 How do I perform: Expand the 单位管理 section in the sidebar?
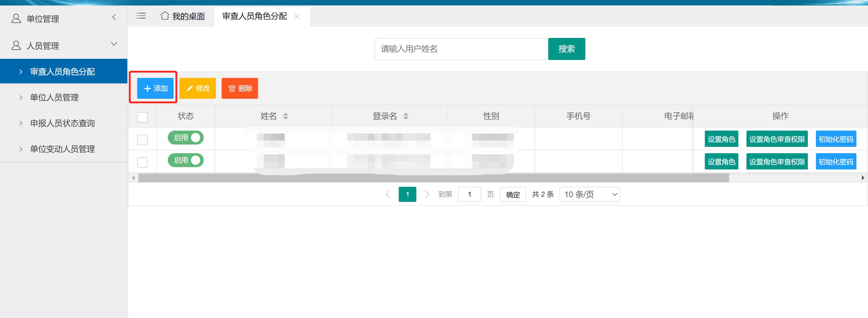114,17
